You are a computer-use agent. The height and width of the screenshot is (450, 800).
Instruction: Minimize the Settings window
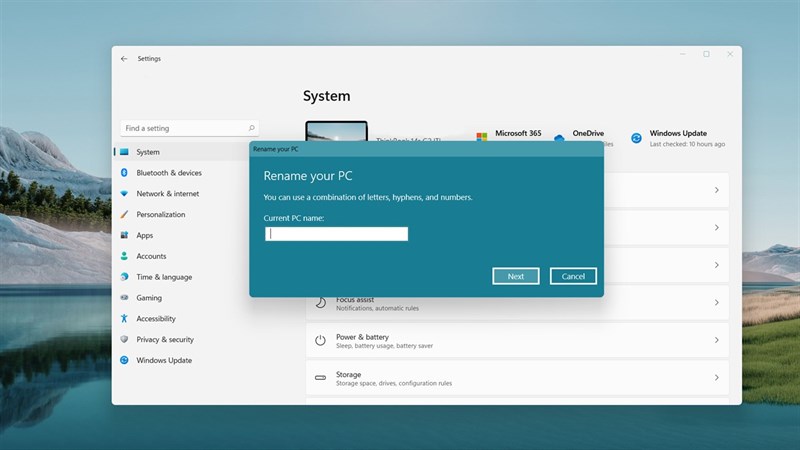pos(683,54)
